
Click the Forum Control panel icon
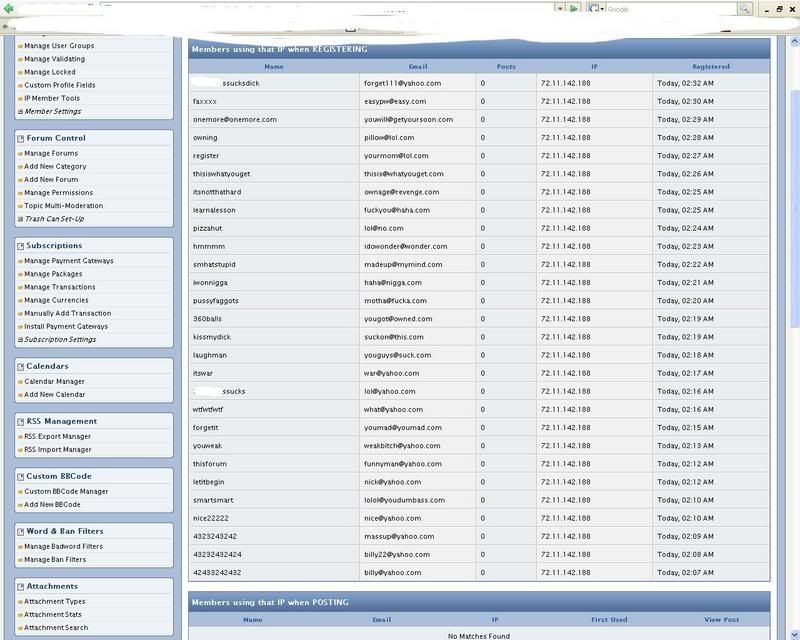[20, 138]
